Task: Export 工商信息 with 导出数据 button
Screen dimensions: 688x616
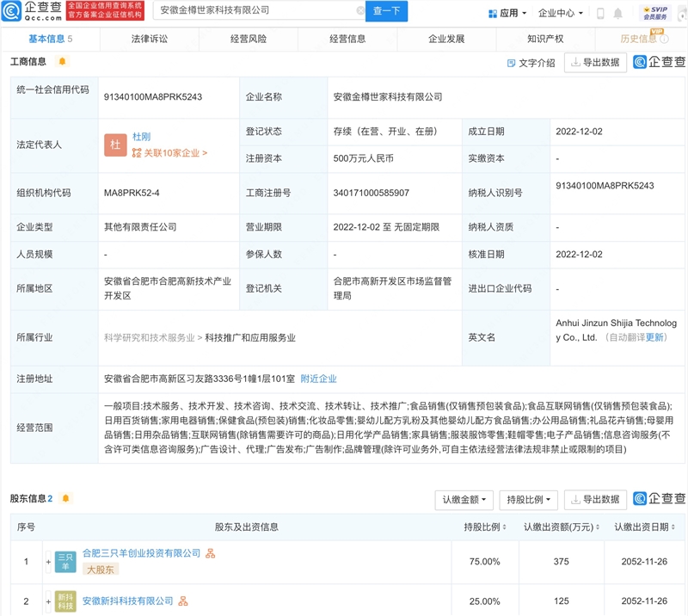Action: point(595,63)
